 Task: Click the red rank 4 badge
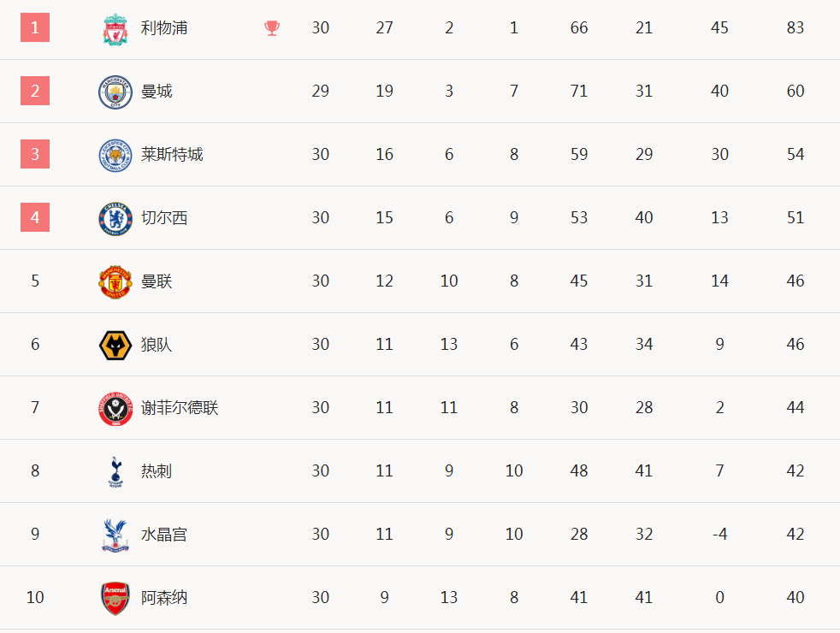35,217
